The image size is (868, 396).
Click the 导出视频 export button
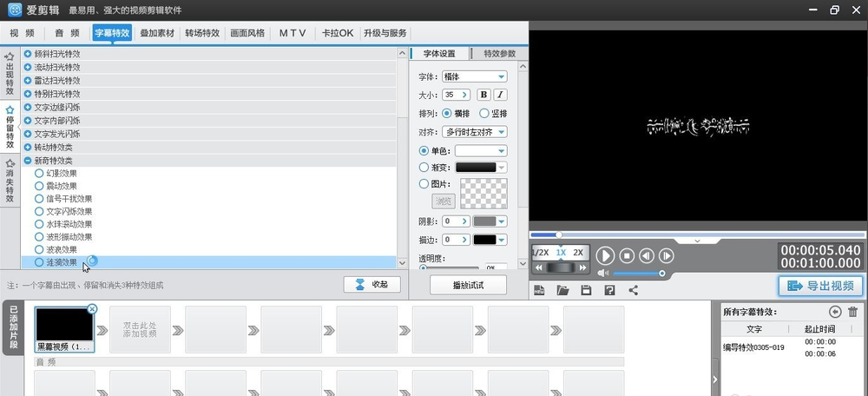click(x=820, y=286)
